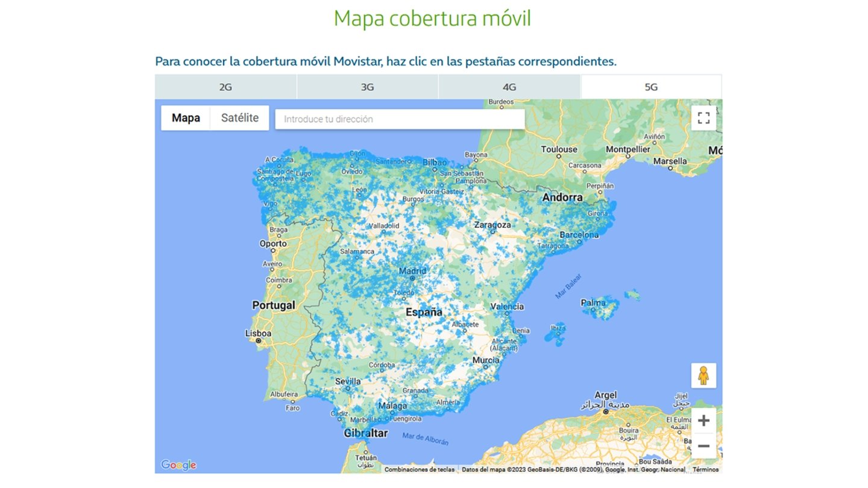Click the Argel label on map

(606, 395)
